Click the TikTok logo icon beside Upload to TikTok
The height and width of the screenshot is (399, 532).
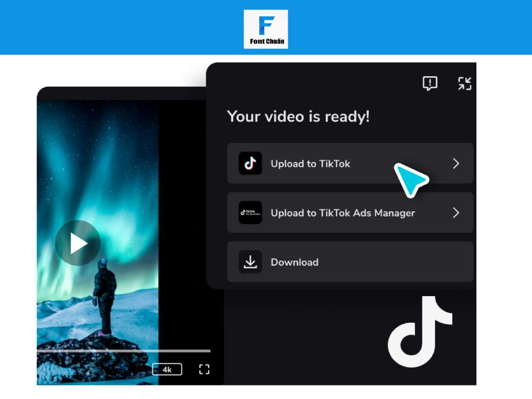[x=250, y=163]
